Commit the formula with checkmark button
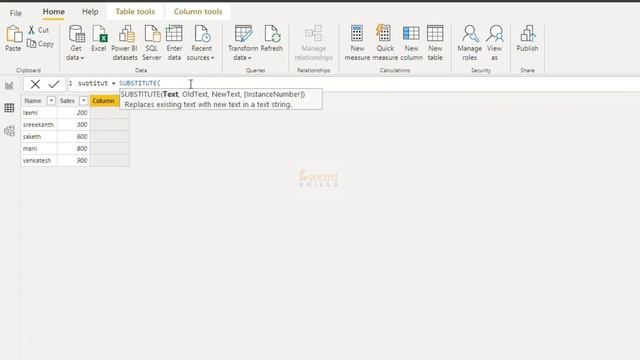The width and height of the screenshot is (640, 360). (x=53, y=84)
